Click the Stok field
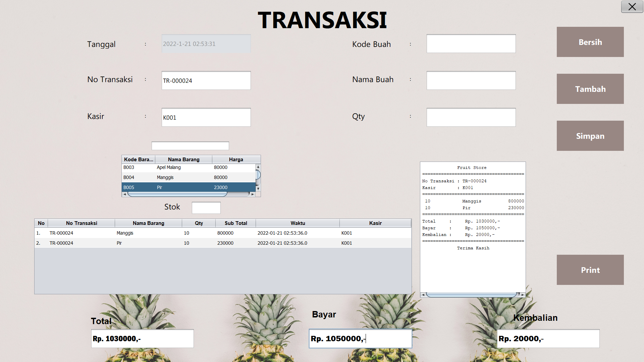 click(206, 208)
